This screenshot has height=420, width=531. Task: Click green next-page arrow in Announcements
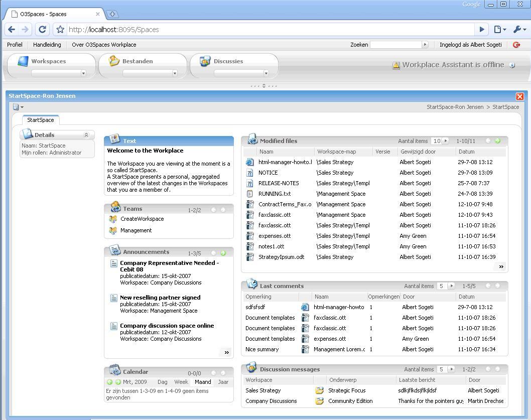click(x=223, y=253)
